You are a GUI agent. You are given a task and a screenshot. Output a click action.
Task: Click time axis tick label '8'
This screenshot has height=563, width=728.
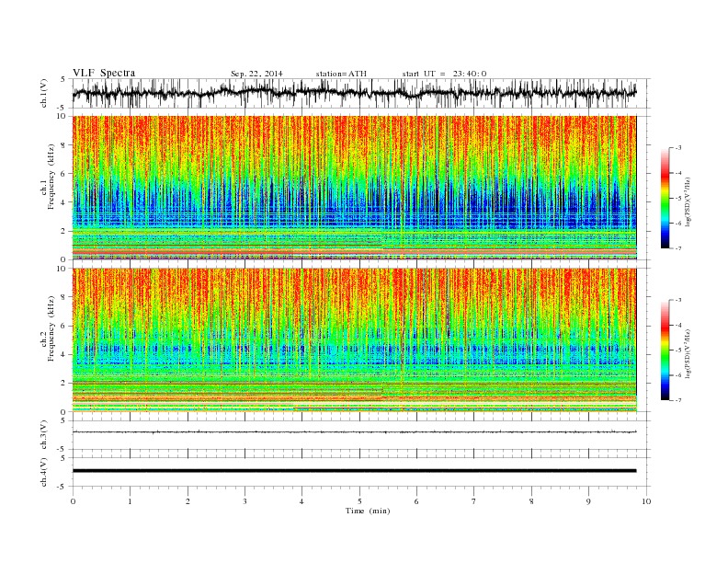[x=531, y=501]
